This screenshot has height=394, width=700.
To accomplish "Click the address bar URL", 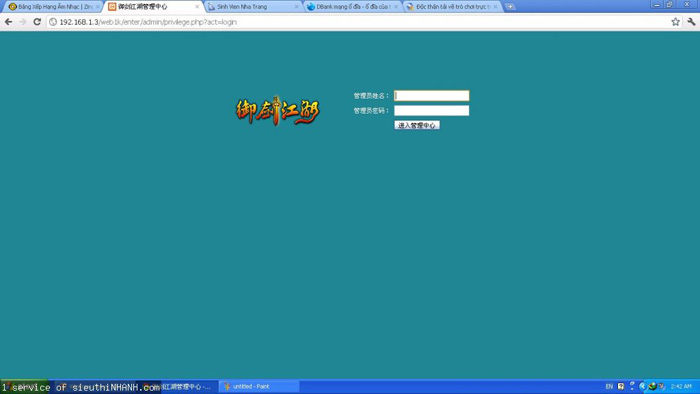I will pos(148,22).
